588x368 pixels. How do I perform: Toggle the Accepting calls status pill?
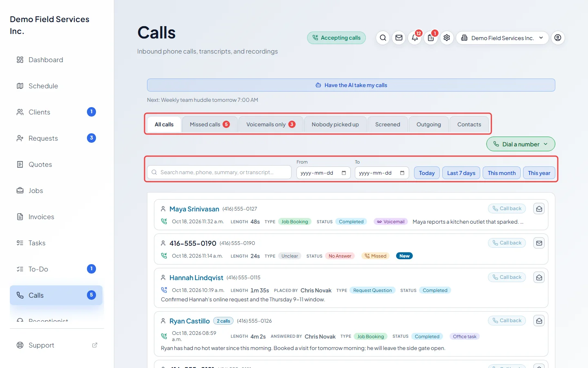coord(336,38)
